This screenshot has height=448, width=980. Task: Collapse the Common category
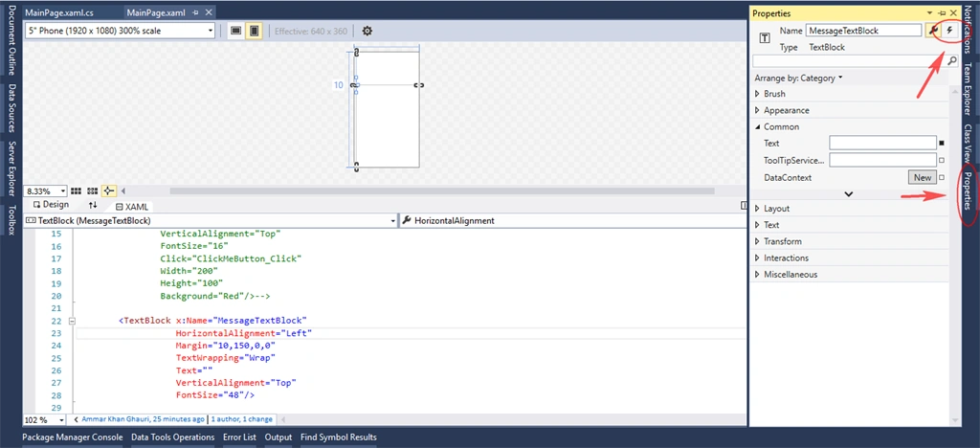758,127
